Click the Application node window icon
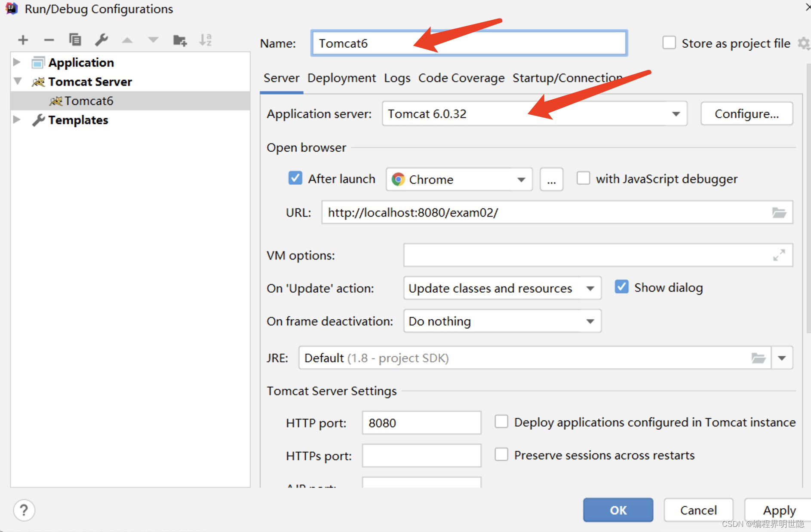The width and height of the screenshot is (811, 532). tap(38, 63)
